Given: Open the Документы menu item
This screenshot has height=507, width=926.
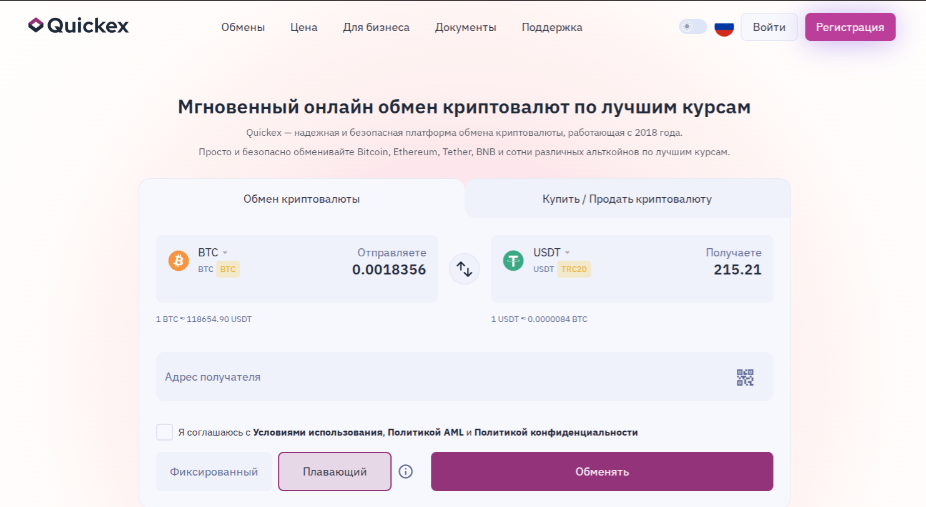Looking at the screenshot, I should click(x=465, y=27).
